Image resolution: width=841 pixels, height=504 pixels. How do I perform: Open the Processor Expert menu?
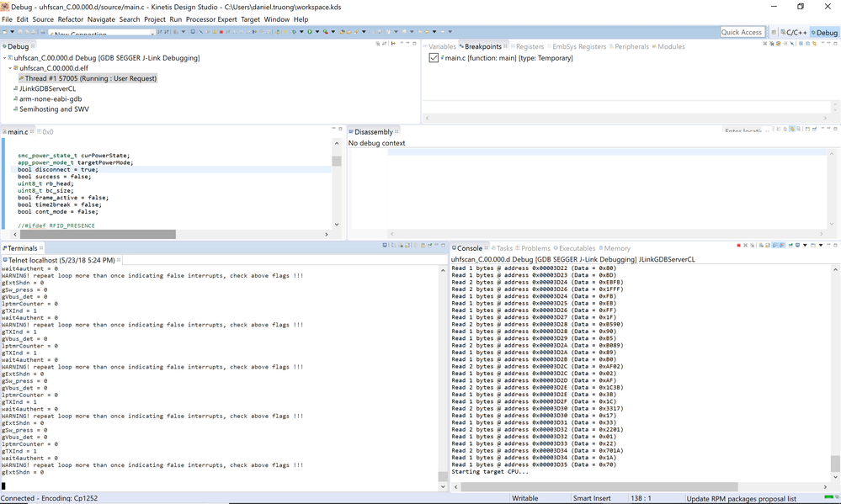(x=210, y=19)
